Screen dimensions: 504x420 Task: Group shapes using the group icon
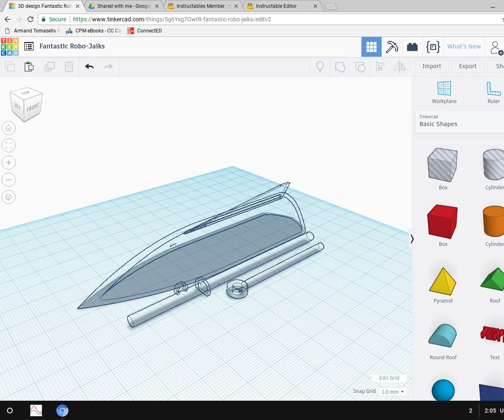coord(340,67)
